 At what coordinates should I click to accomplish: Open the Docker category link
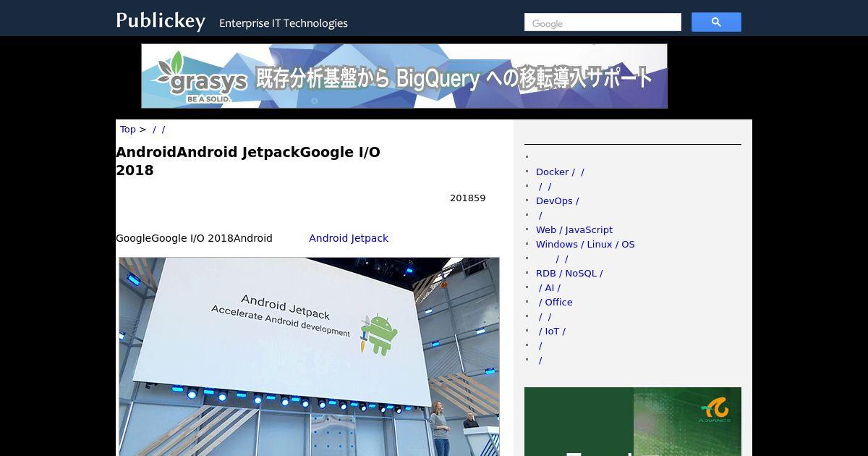pos(560,172)
